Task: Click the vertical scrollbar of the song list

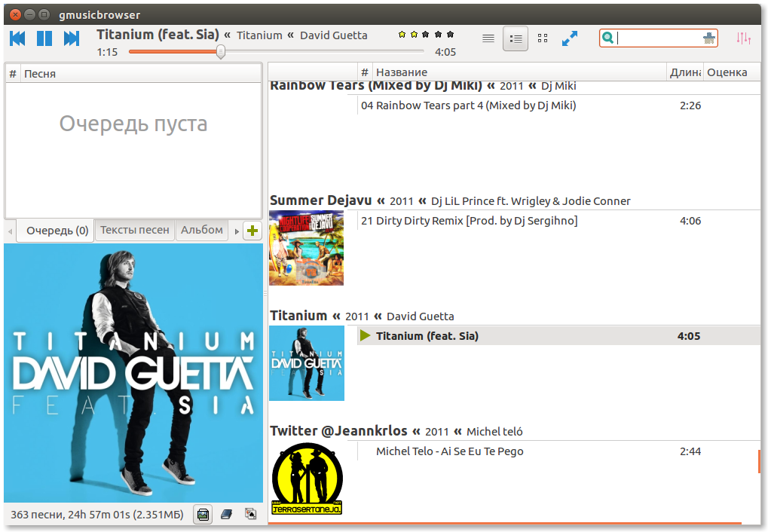Action: click(759, 462)
